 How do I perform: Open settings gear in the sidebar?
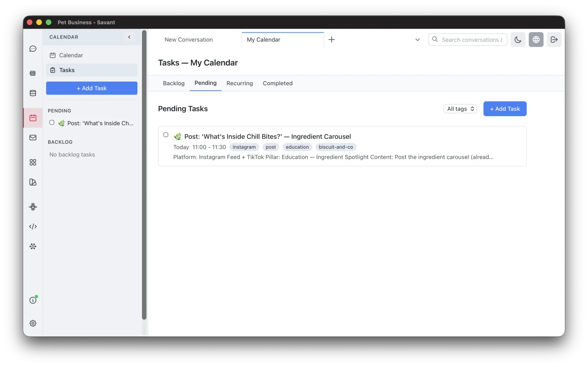point(33,323)
